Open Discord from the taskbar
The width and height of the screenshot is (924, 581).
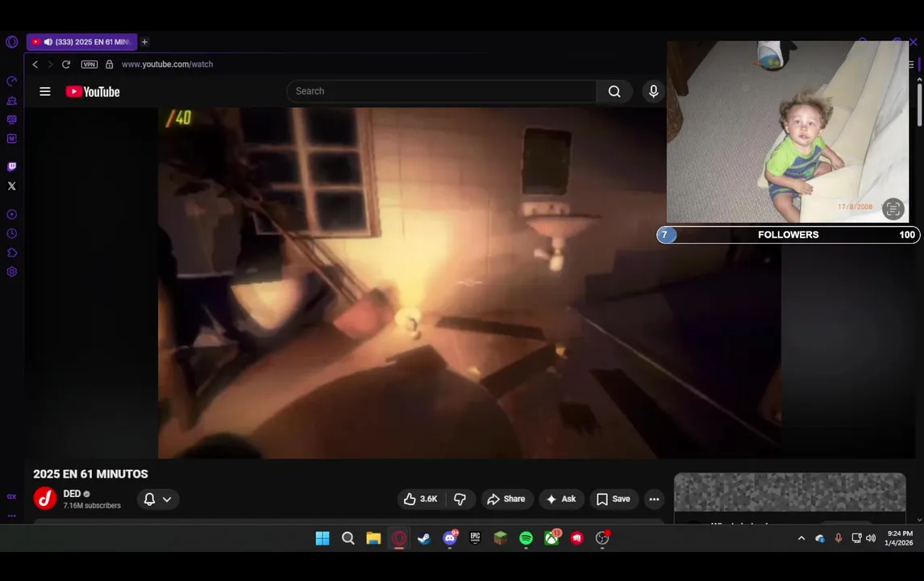click(x=450, y=538)
